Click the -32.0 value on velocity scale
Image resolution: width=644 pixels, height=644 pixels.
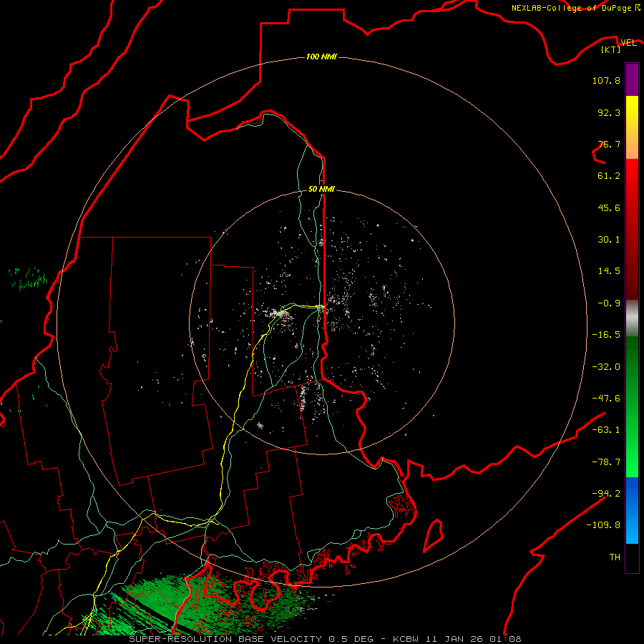coord(606,367)
